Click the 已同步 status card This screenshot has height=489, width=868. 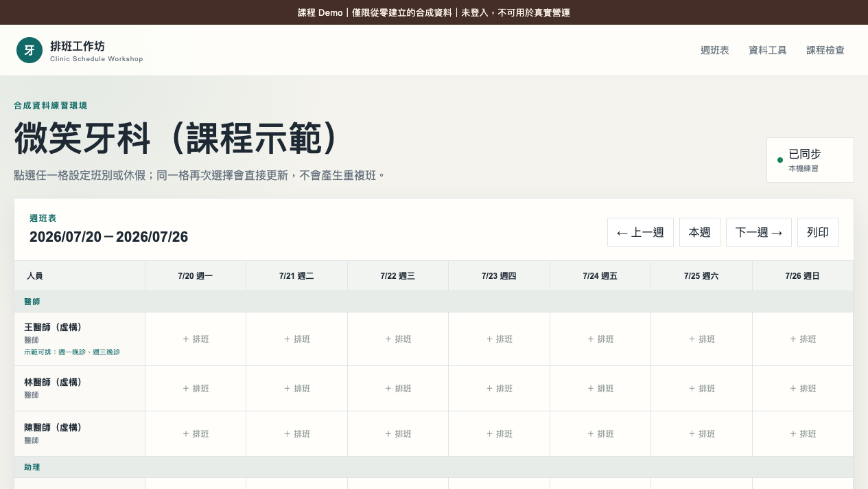pyautogui.click(x=810, y=160)
